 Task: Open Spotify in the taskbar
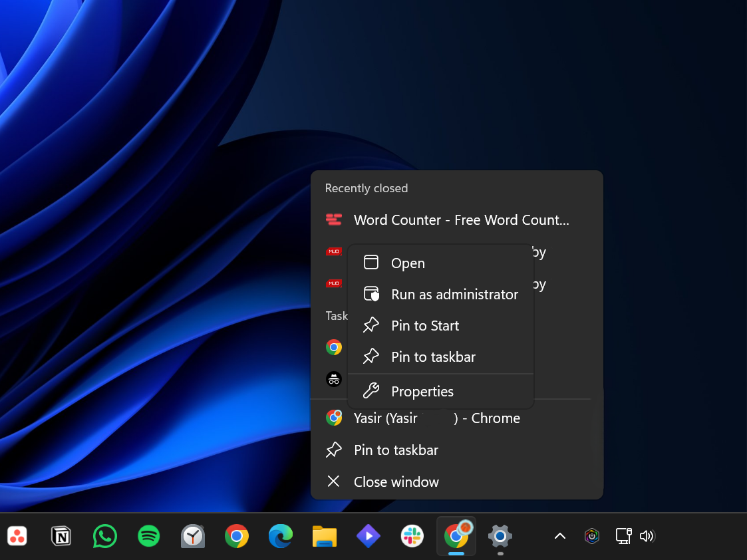149,535
